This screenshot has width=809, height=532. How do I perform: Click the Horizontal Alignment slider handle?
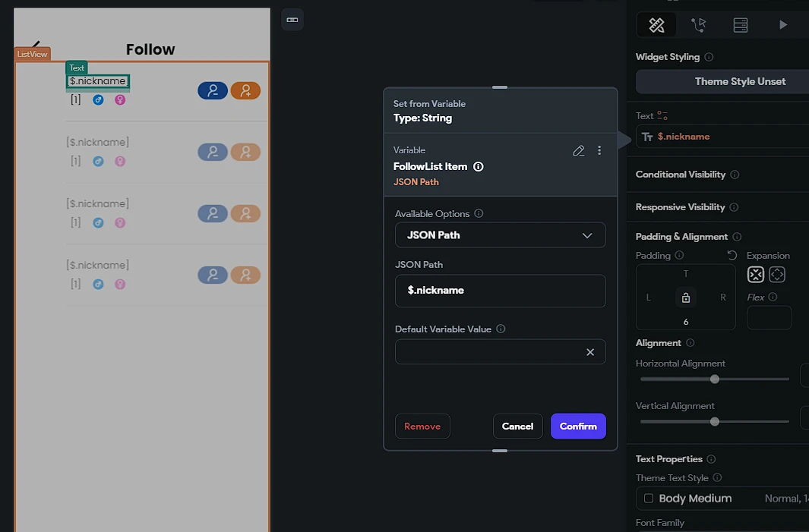pos(715,379)
